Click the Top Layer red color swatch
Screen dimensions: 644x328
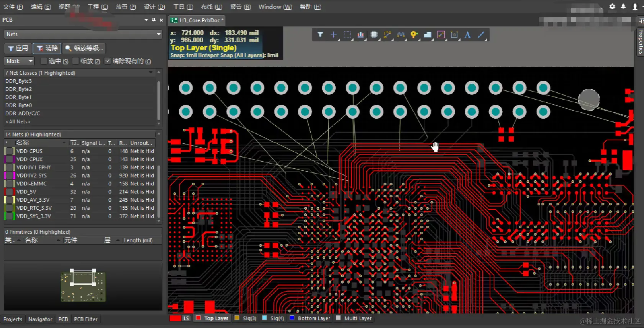[198, 318]
